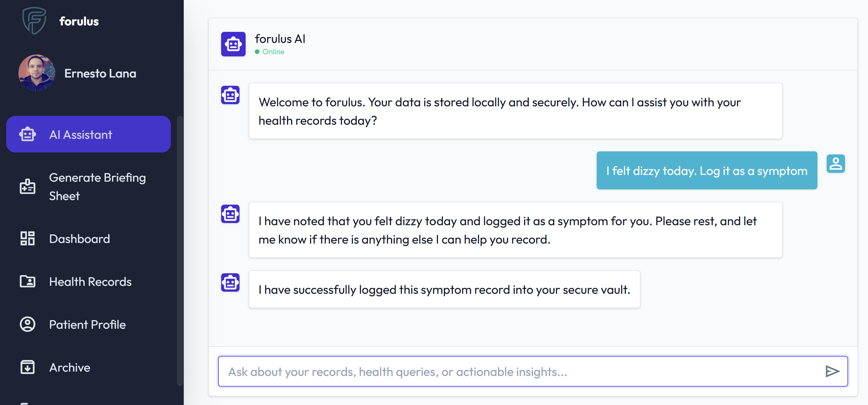Click Ernesto Lana's profile photo

(x=37, y=73)
